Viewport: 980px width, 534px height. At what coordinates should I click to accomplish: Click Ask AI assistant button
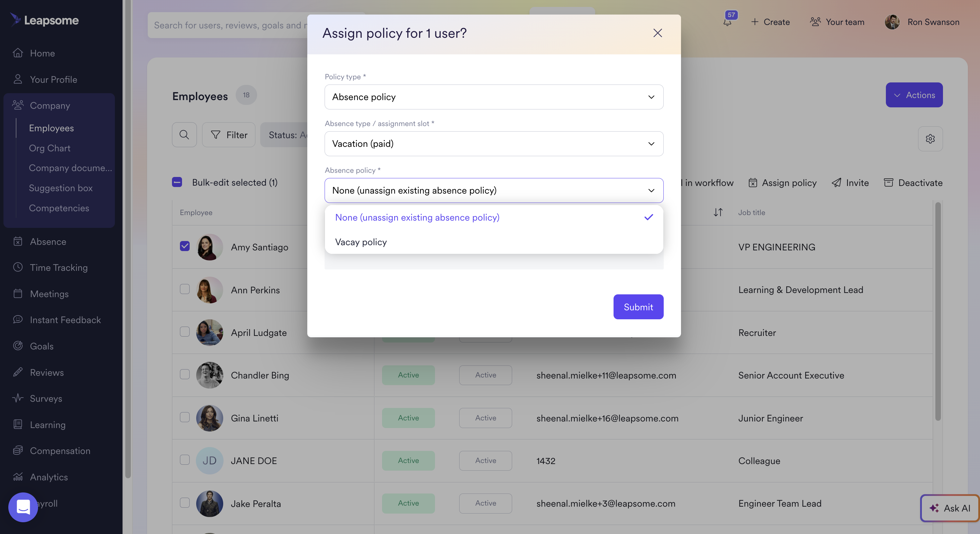(x=950, y=508)
